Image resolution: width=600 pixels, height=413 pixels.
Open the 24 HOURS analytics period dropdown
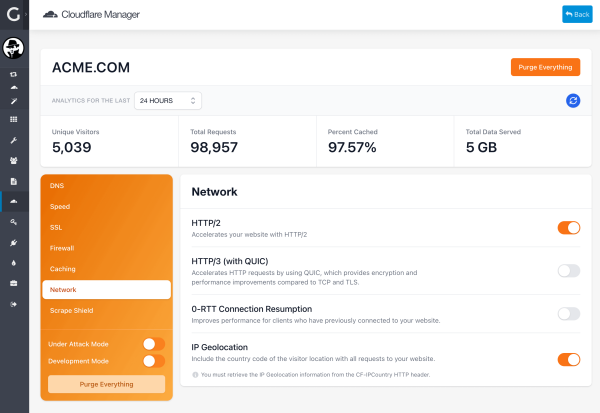point(168,101)
